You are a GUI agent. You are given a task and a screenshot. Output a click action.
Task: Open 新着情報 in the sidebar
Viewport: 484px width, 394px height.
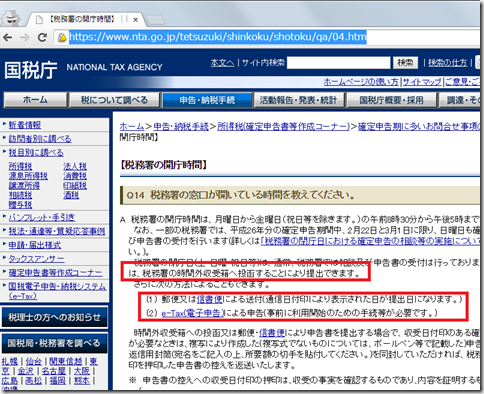point(25,125)
